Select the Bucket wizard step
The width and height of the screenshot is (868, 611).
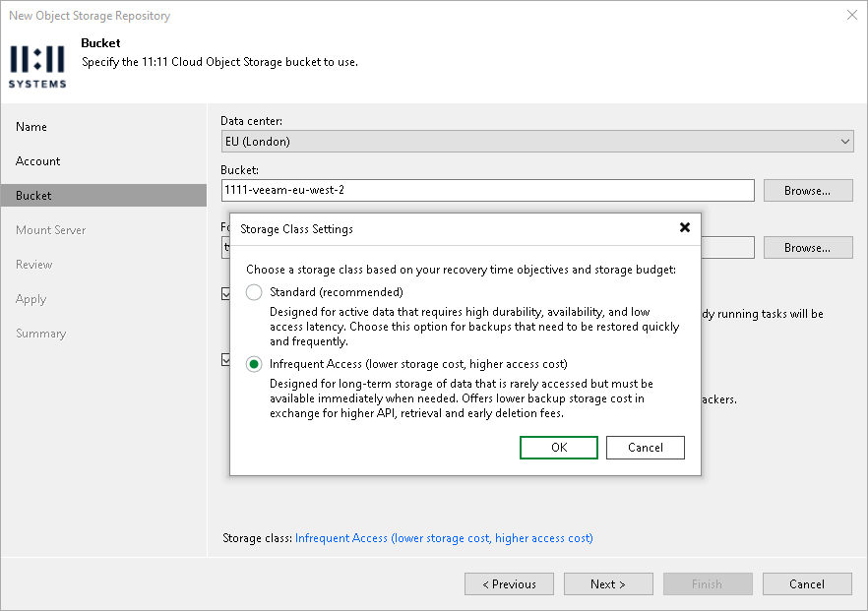[x=103, y=196]
